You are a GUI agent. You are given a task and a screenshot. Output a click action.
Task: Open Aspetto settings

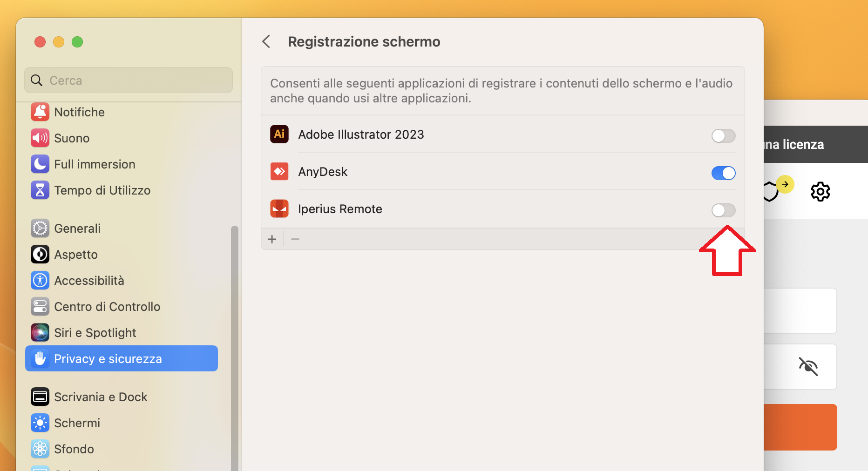click(x=122, y=255)
